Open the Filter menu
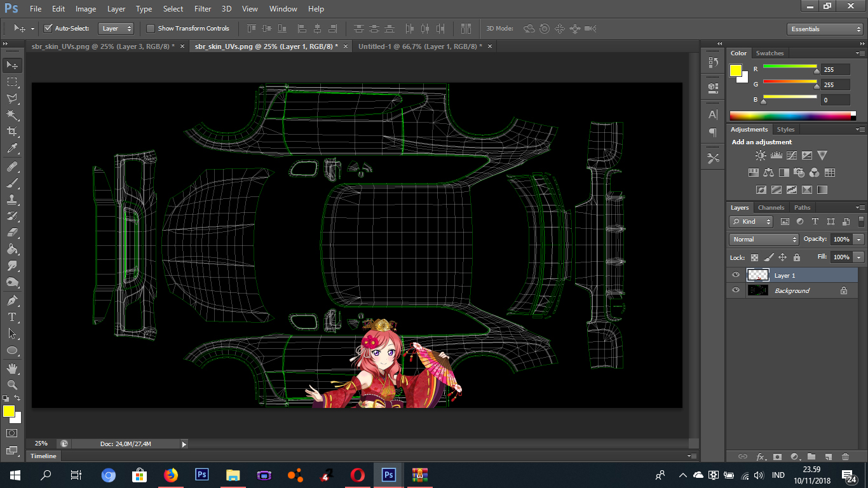Image resolution: width=868 pixels, height=488 pixels. click(x=203, y=9)
